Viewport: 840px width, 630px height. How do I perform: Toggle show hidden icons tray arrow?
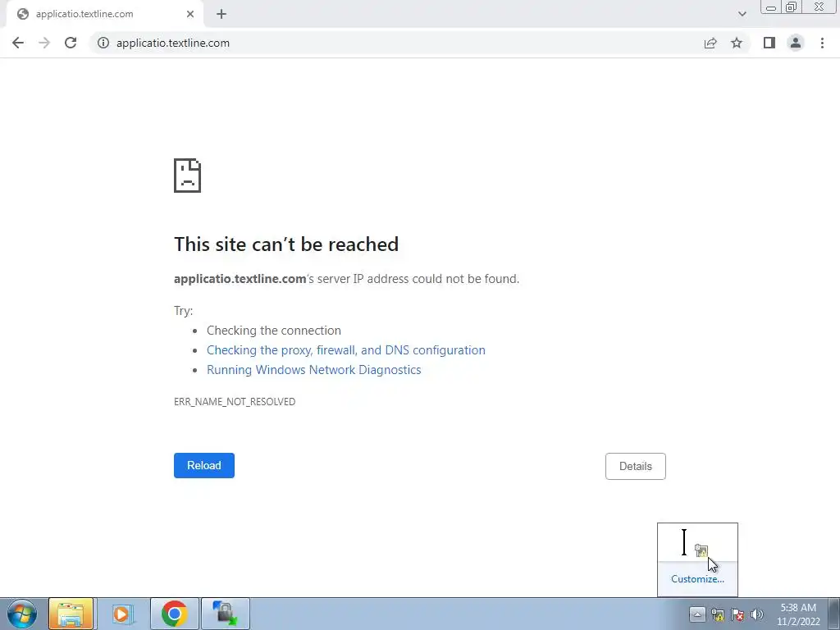click(697, 614)
